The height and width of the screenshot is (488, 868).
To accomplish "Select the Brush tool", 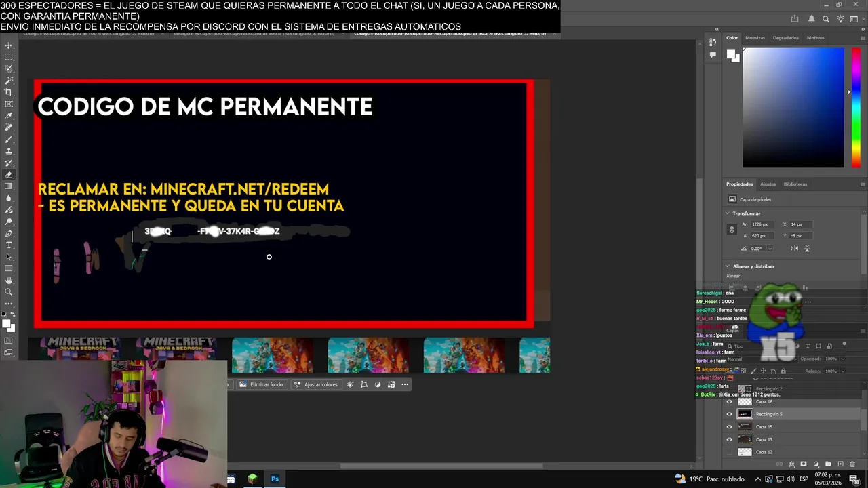I will tap(9, 139).
